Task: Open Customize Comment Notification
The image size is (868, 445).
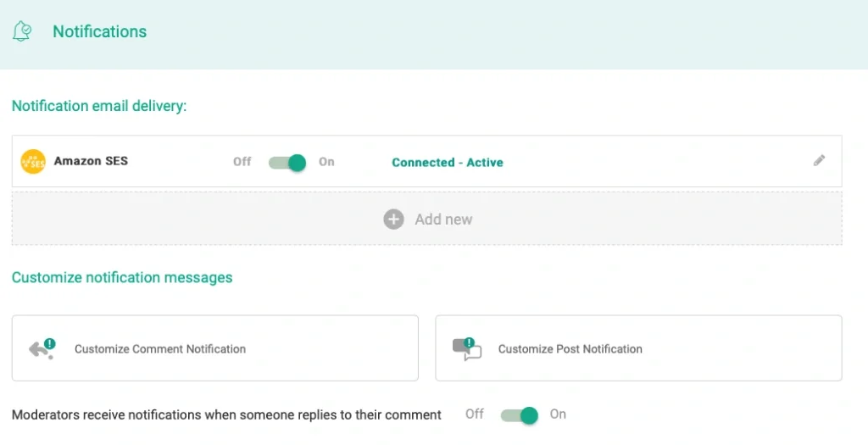Action: point(160,348)
